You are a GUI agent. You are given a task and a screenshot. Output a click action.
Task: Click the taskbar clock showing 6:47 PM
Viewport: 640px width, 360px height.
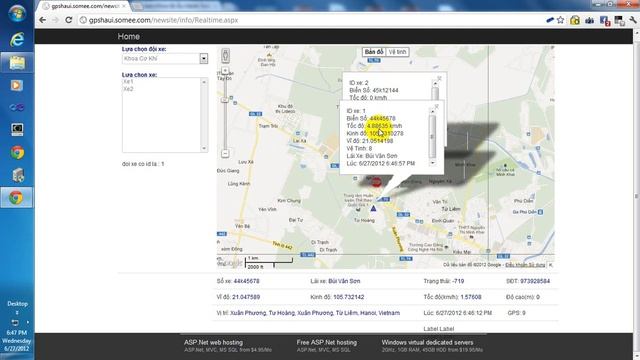pos(16,333)
